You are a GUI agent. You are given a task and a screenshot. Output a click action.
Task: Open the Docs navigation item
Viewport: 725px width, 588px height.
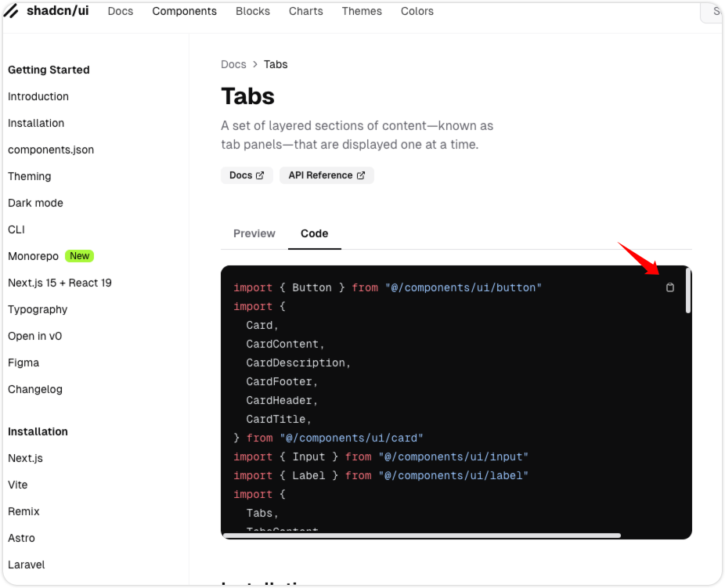click(121, 11)
